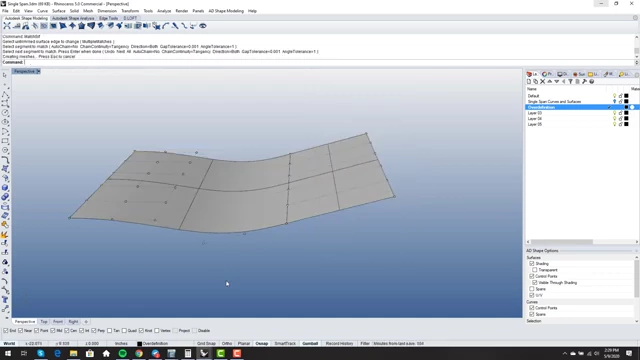This screenshot has width=640, height=360.
Task: Switch to the Edge Tools tab
Action: 109,18
